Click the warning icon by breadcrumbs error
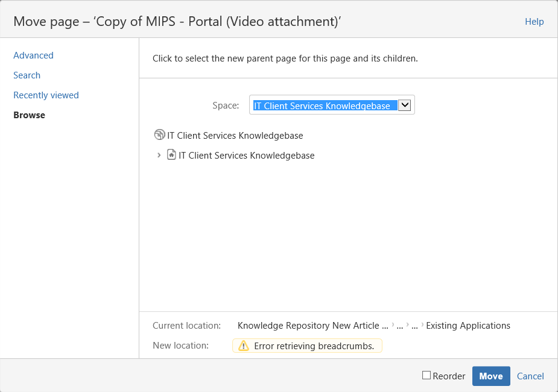This screenshot has height=392, width=558. point(244,346)
